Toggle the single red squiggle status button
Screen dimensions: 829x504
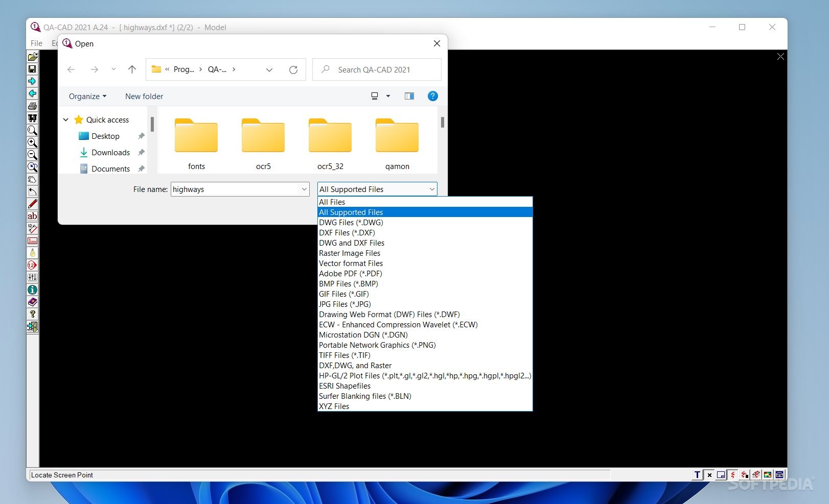[732, 475]
